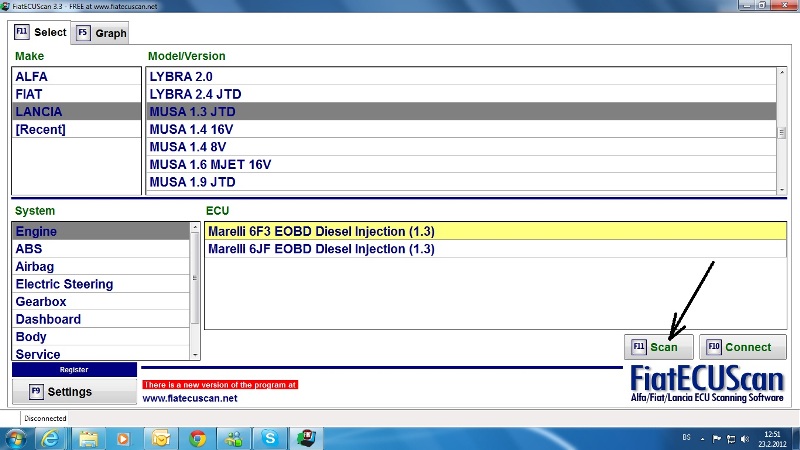Viewport: 800px width, 450px height.
Task: Launch Internet Explorer from the taskbar
Action: tap(51, 439)
